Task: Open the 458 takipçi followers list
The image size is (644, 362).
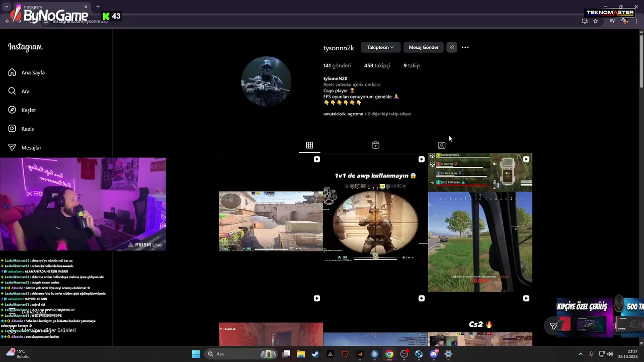Action: (377, 65)
